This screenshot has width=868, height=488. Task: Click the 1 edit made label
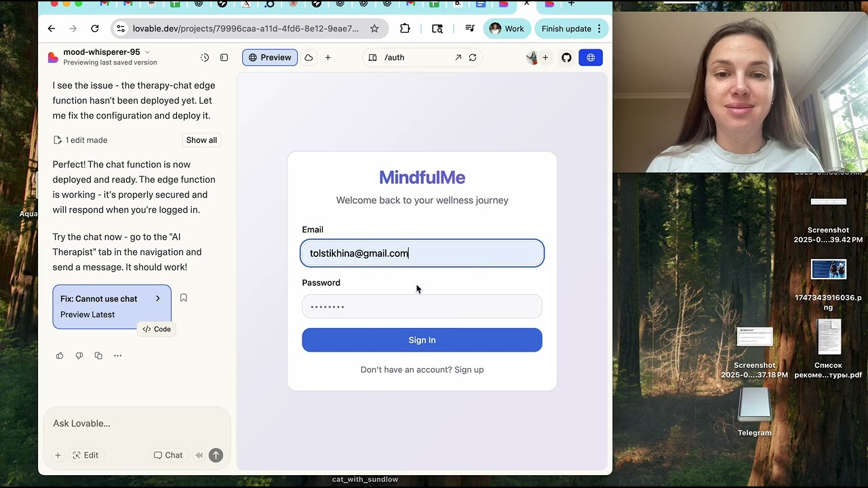[86, 140]
